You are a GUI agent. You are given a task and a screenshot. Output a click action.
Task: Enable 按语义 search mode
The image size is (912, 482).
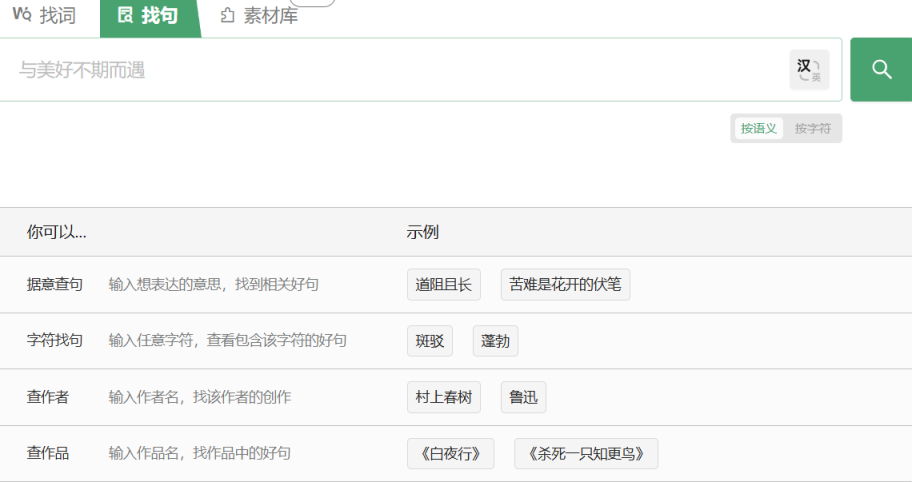[x=759, y=129]
